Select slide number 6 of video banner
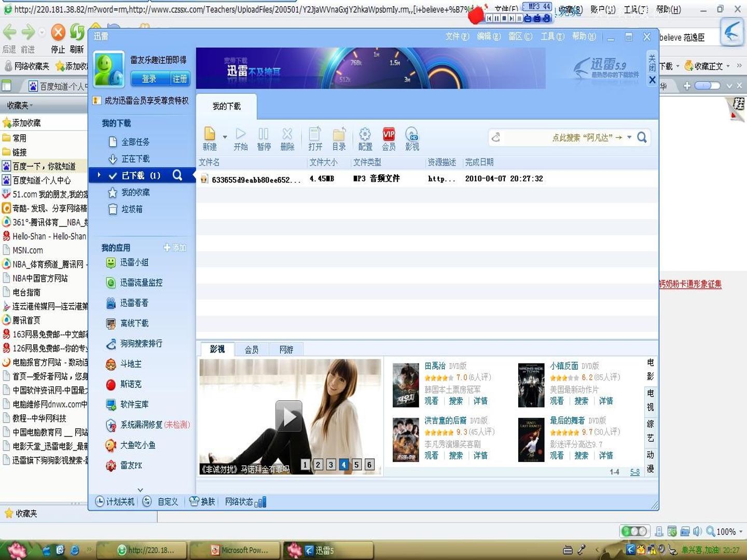 (369, 465)
